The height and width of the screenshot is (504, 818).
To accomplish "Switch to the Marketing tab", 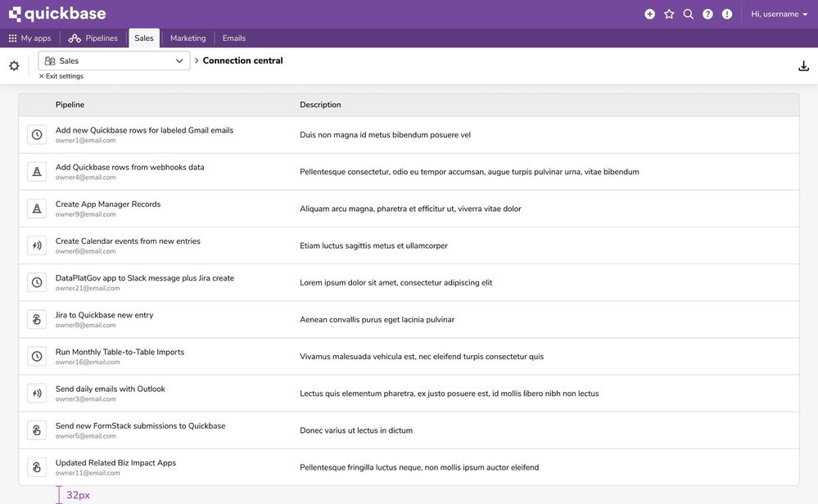I will point(188,38).
